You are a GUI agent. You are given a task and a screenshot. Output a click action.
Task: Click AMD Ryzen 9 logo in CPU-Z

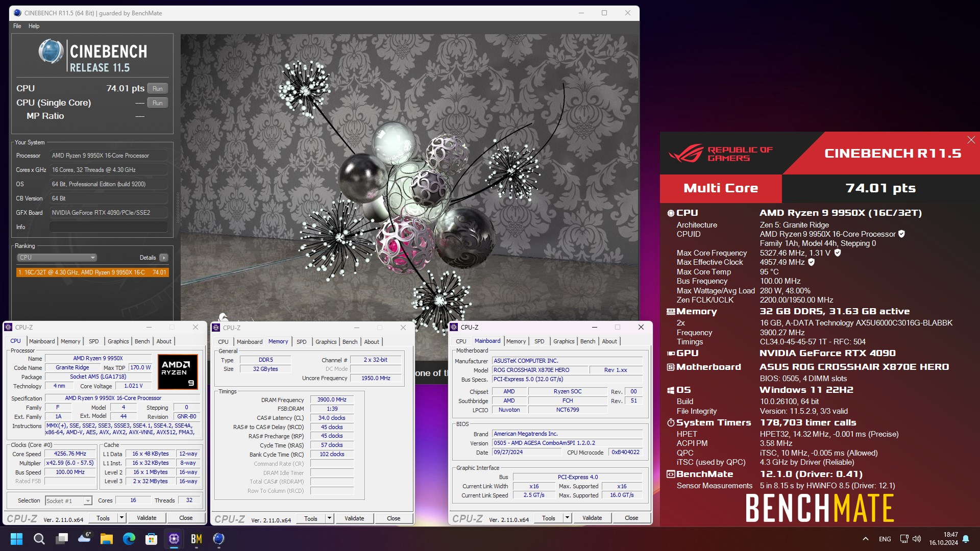pos(177,372)
